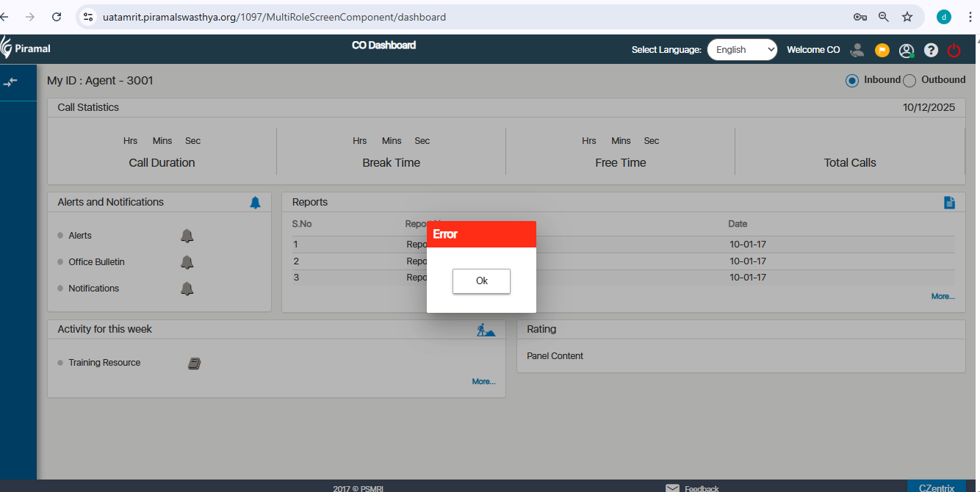This screenshot has width=980, height=492.
Task: Click the orange flag icon
Action: coord(882,50)
